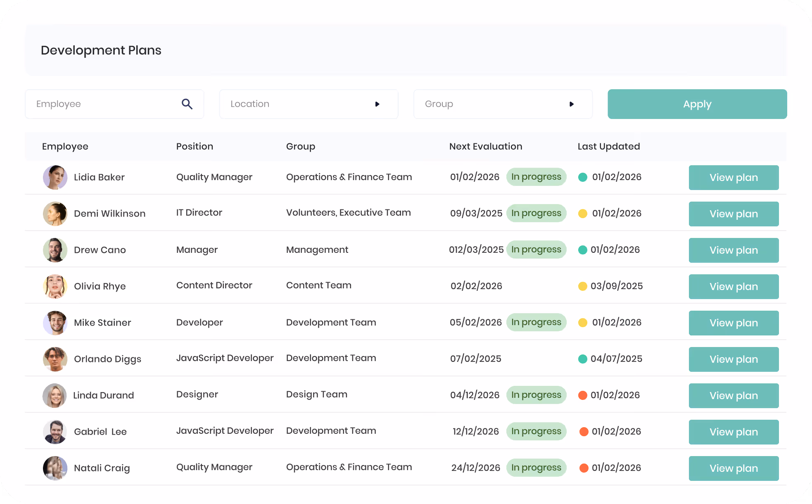This screenshot has width=812, height=504.
Task: Open Drew Cano's avatar photo
Action: click(55, 250)
